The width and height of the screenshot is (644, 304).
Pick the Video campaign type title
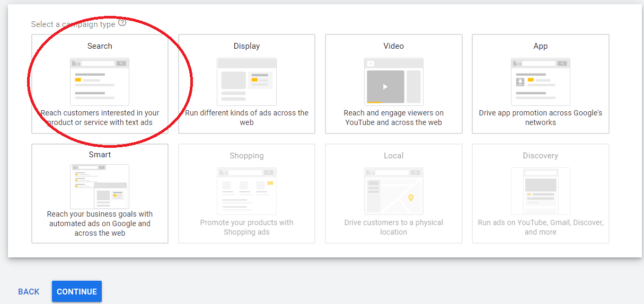tap(393, 46)
